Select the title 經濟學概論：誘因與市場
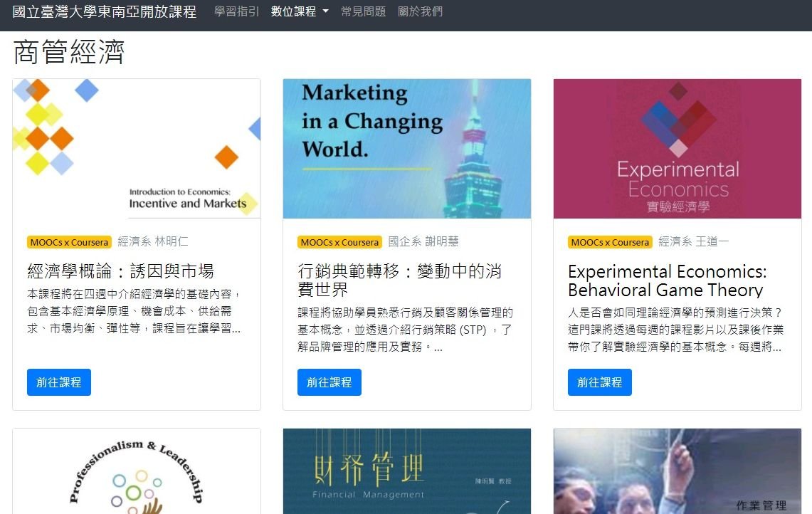The image size is (812, 514). click(121, 271)
